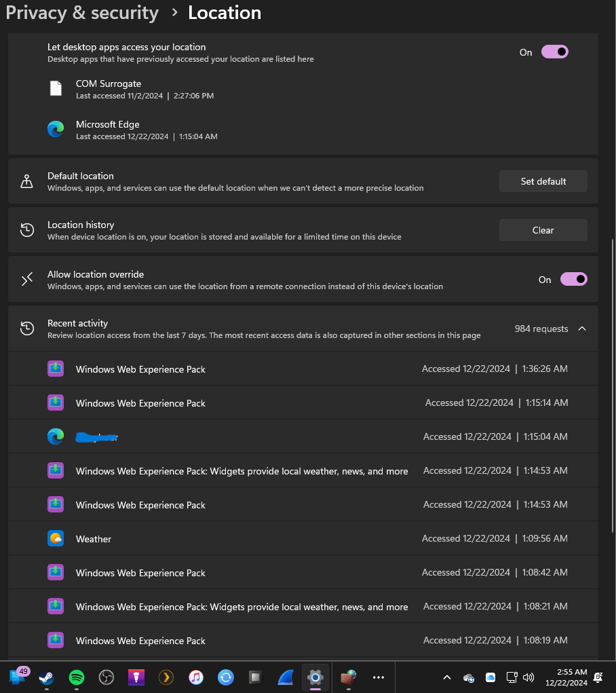Click the Set default button

click(543, 181)
